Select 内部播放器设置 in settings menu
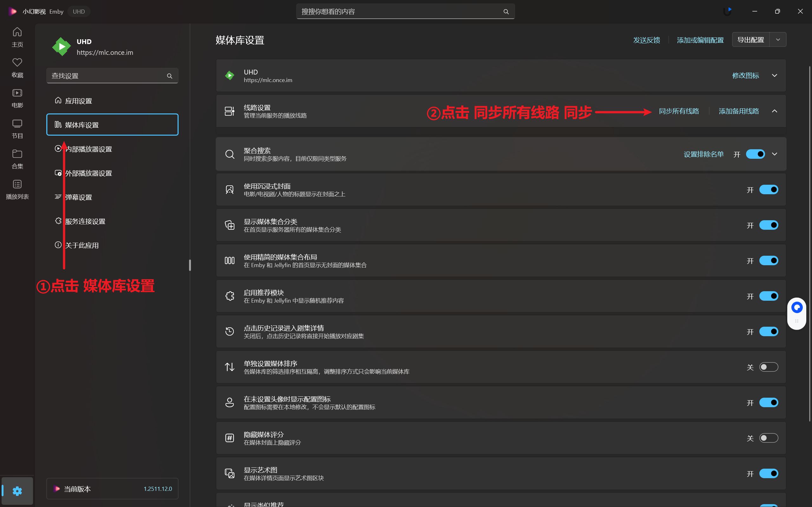The width and height of the screenshot is (812, 507). coord(88,149)
